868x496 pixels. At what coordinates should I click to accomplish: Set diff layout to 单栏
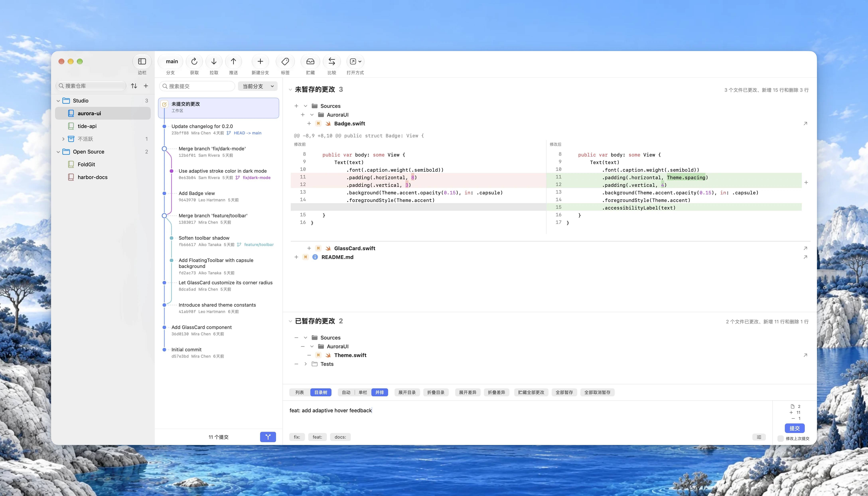tap(363, 393)
